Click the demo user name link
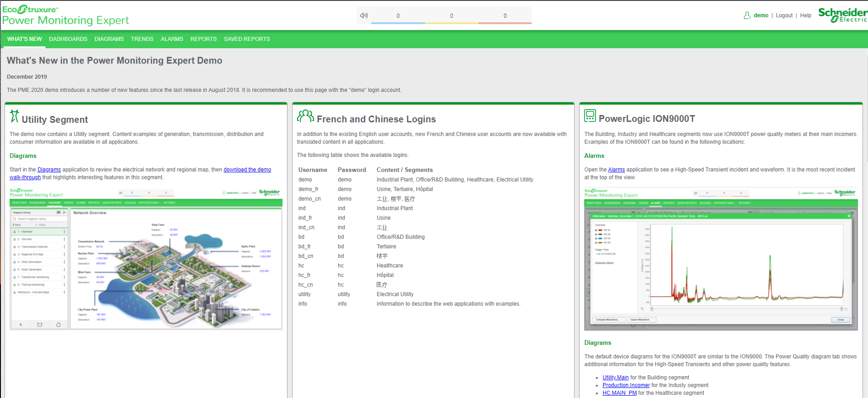Image resolution: width=868 pixels, height=398 pixels. pos(761,15)
